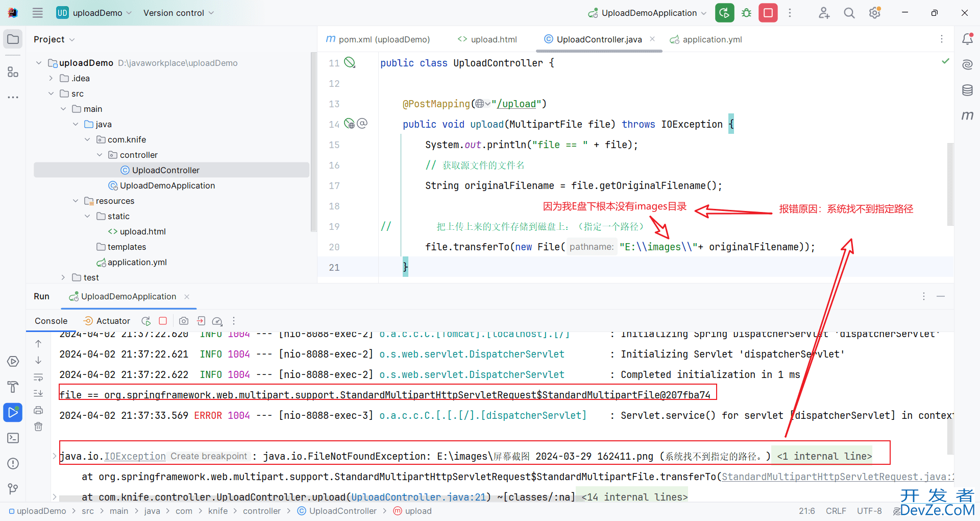Viewport: 980px width, 521px height.
Task: Collapse the com.knife package
Action: [x=87, y=139]
